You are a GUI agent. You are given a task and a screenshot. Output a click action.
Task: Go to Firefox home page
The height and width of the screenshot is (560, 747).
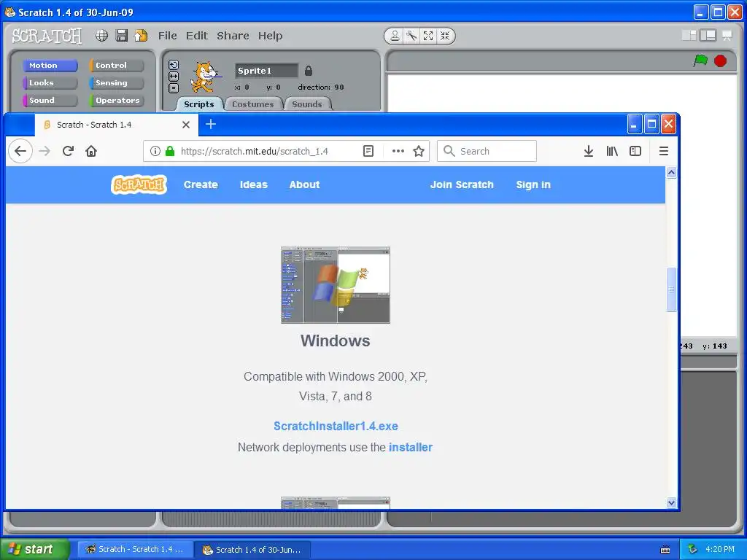click(91, 151)
